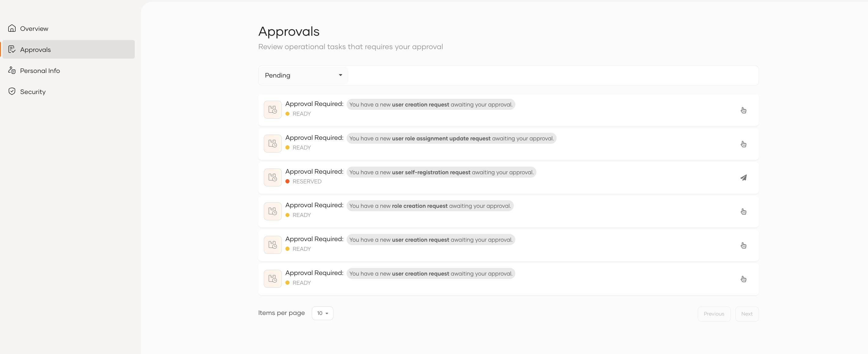Navigate to Security settings

33,92
